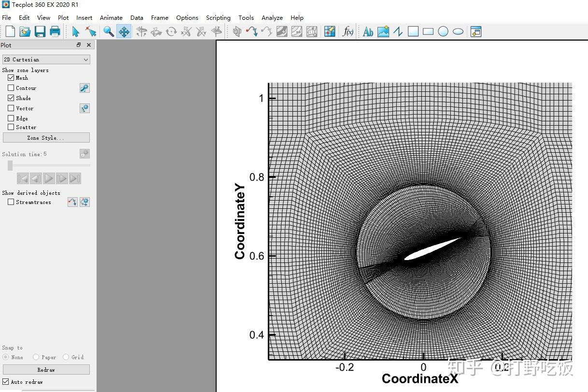The image size is (588, 392).
Task: Open Vector details settings icon
Action: point(84,108)
